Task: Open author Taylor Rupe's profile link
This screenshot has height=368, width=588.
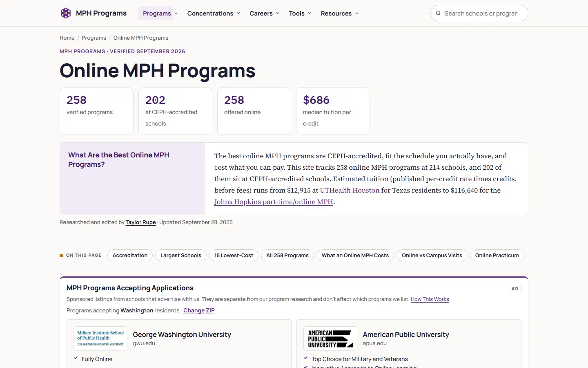Action: point(141,222)
